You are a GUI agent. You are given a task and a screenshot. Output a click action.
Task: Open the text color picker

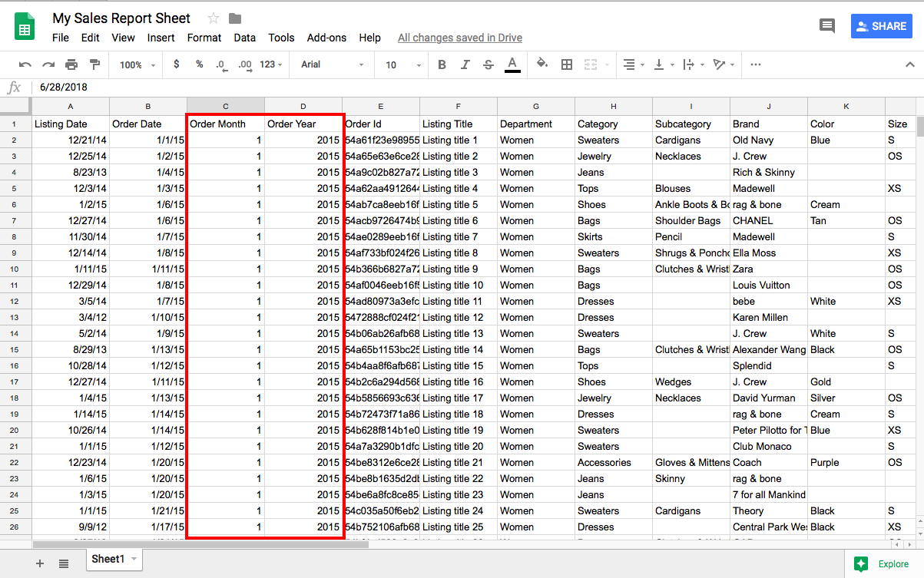pyautogui.click(x=512, y=64)
